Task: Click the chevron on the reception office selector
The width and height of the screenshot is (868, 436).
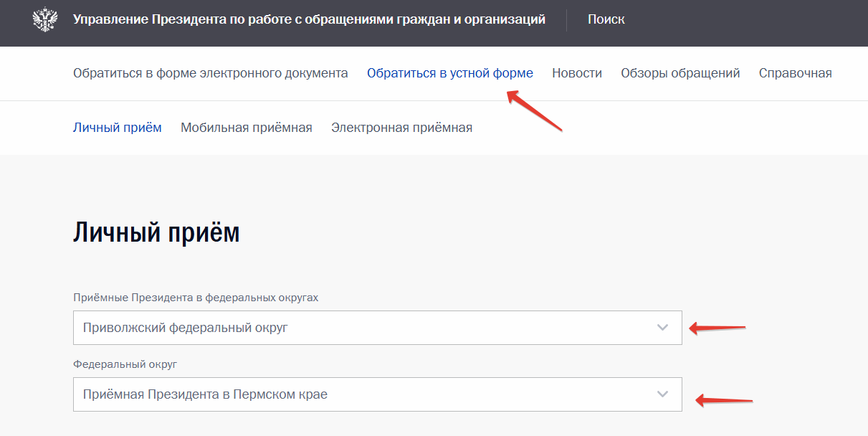Action: coord(660,394)
